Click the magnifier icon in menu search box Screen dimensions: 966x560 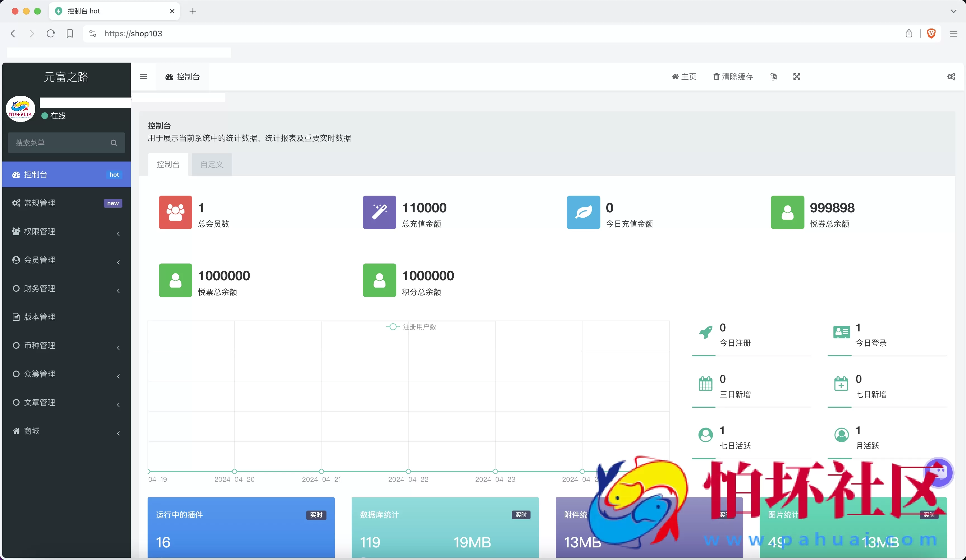click(x=114, y=143)
